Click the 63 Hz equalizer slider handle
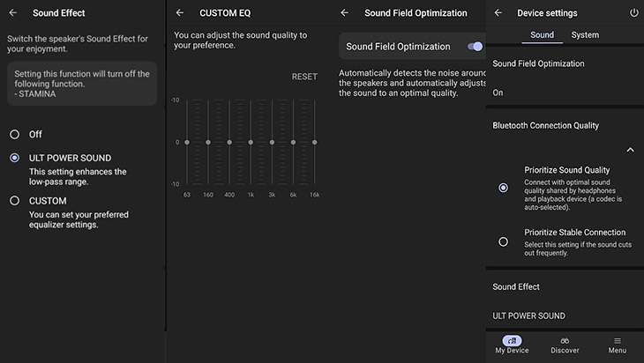The image size is (644, 363). click(187, 143)
